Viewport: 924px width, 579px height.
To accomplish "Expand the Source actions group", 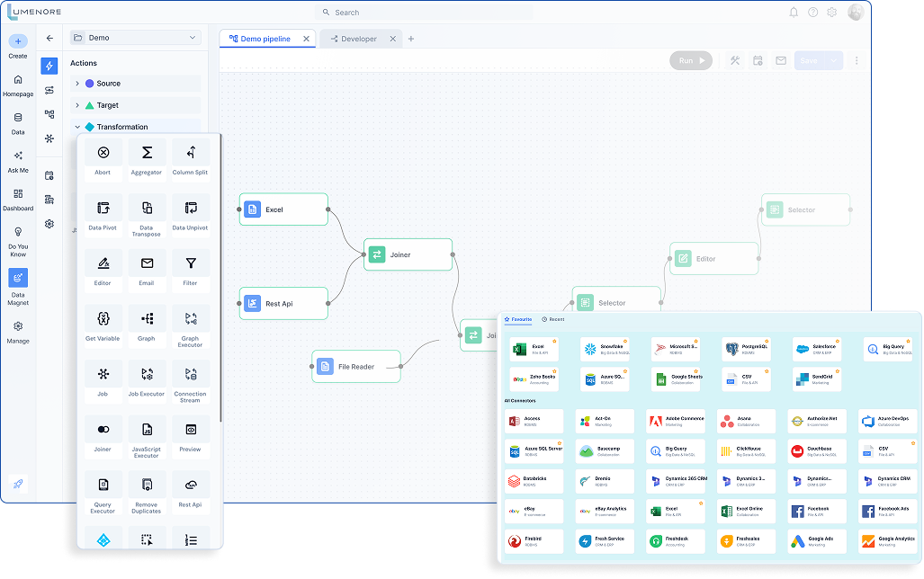I will click(77, 84).
